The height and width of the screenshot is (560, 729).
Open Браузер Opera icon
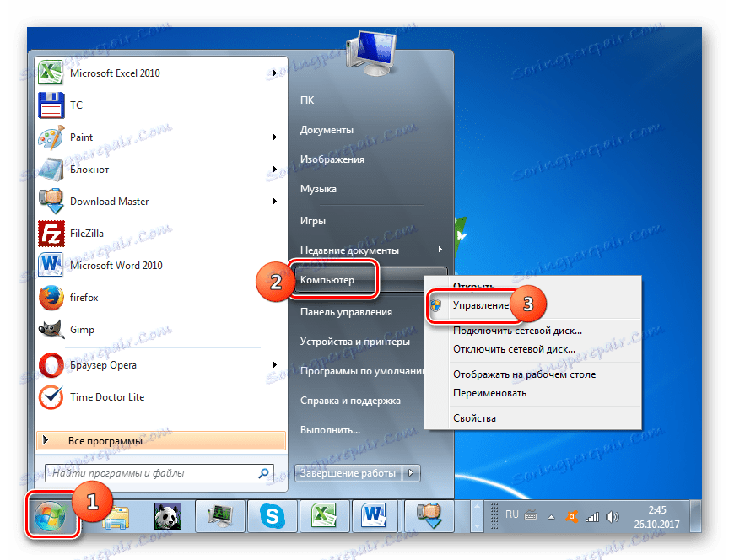[x=51, y=365]
